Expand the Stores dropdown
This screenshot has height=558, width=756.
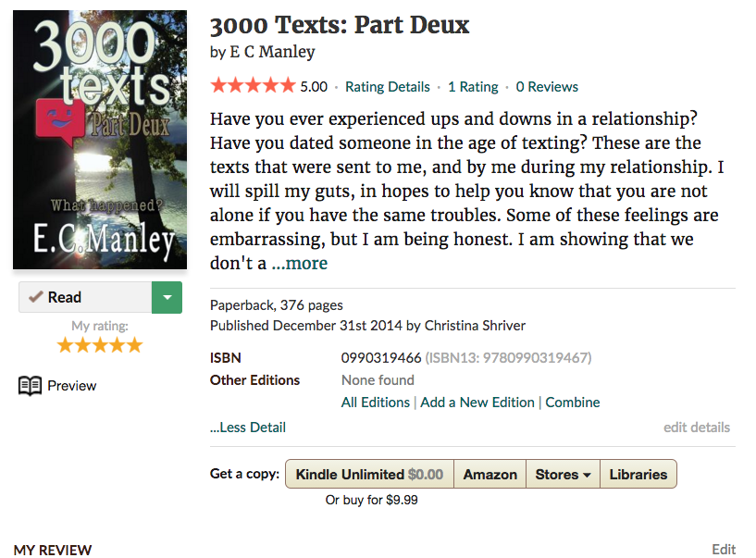pyautogui.click(x=563, y=474)
